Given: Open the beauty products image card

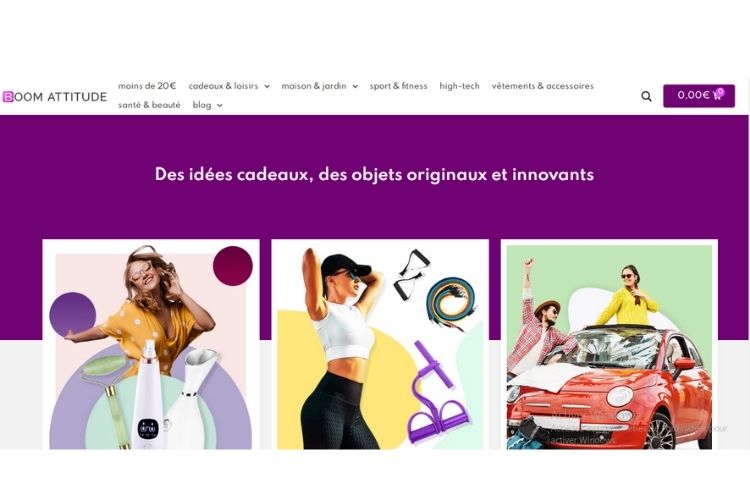Looking at the screenshot, I should tap(151, 344).
